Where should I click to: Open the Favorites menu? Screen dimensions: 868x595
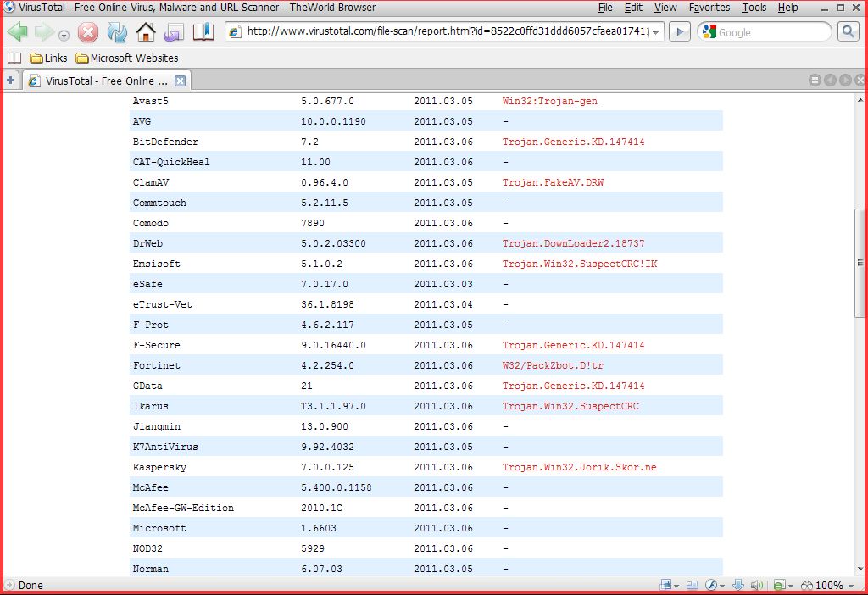pos(709,7)
